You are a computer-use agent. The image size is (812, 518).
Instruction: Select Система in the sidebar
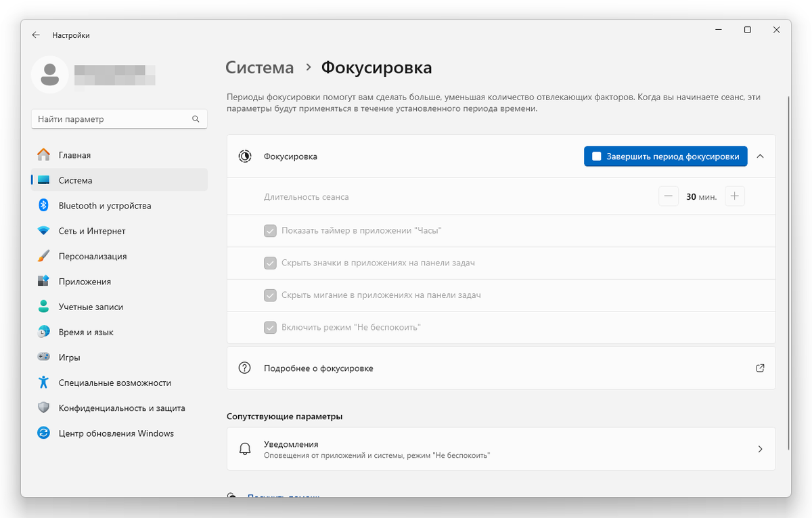[x=119, y=180]
